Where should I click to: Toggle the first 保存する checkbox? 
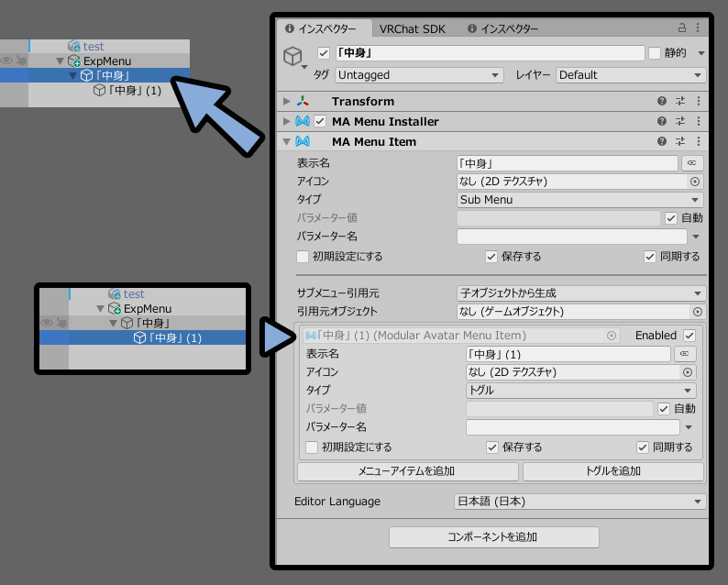point(491,257)
